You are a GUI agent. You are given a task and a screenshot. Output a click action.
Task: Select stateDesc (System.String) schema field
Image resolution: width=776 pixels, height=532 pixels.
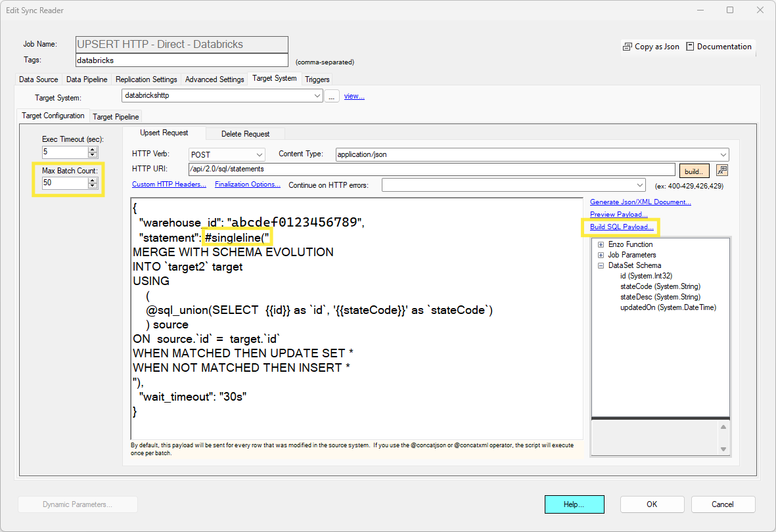coord(660,297)
